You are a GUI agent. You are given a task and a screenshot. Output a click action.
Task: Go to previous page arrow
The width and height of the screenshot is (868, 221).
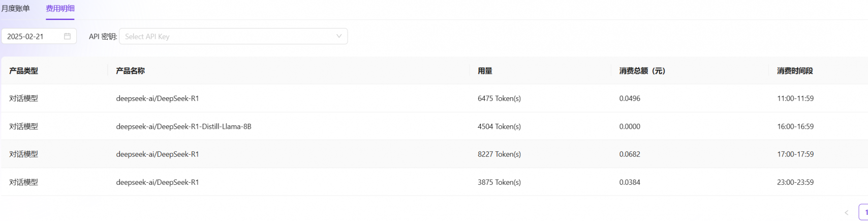846,212
